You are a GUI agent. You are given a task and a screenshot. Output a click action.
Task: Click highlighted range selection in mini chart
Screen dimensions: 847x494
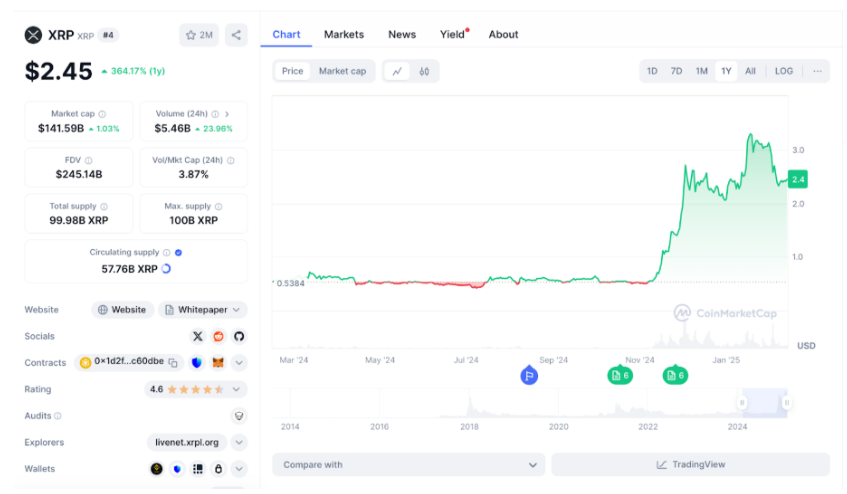764,403
